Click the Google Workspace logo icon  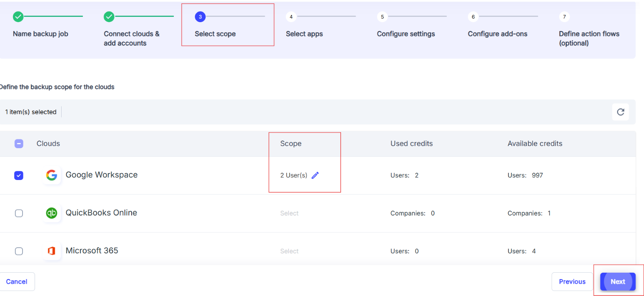click(52, 175)
